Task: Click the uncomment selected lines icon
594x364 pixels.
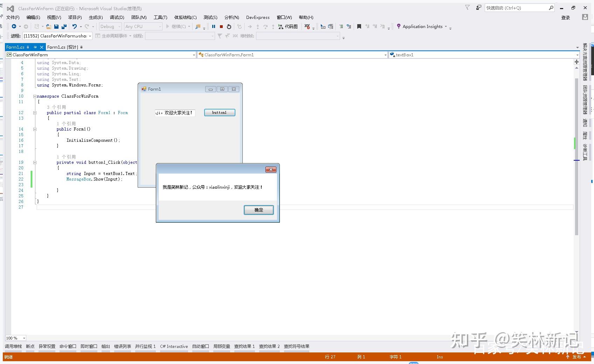Action: pos(349,27)
